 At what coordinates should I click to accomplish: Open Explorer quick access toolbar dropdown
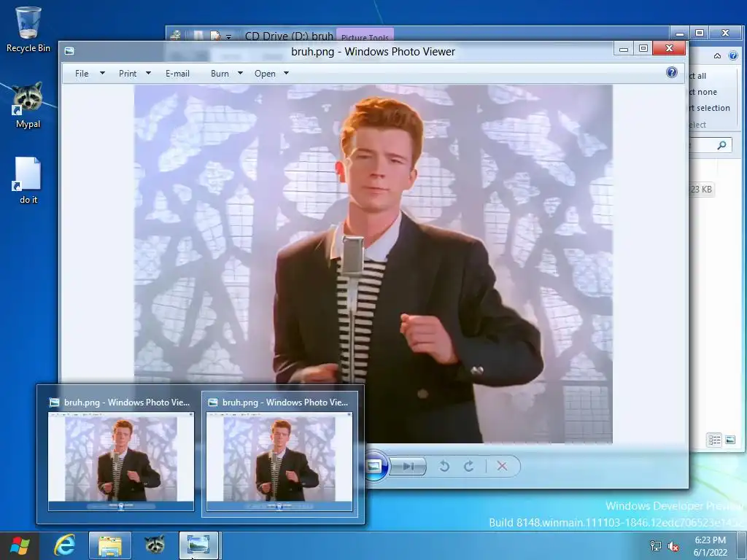tap(228, 36)
